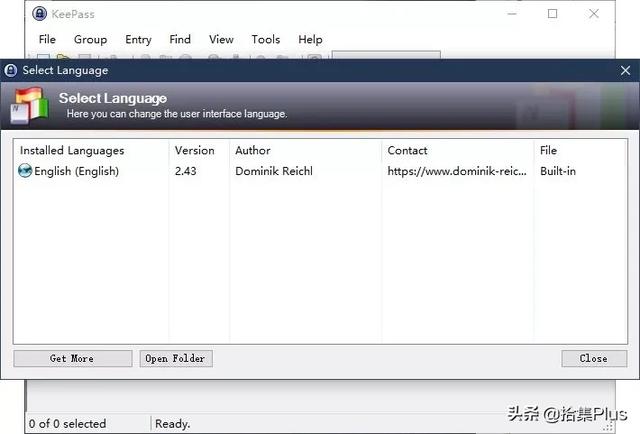Click the '0 of 0 selected' status text
Viewport: 640px width, 434px height.
click(67, 424)
